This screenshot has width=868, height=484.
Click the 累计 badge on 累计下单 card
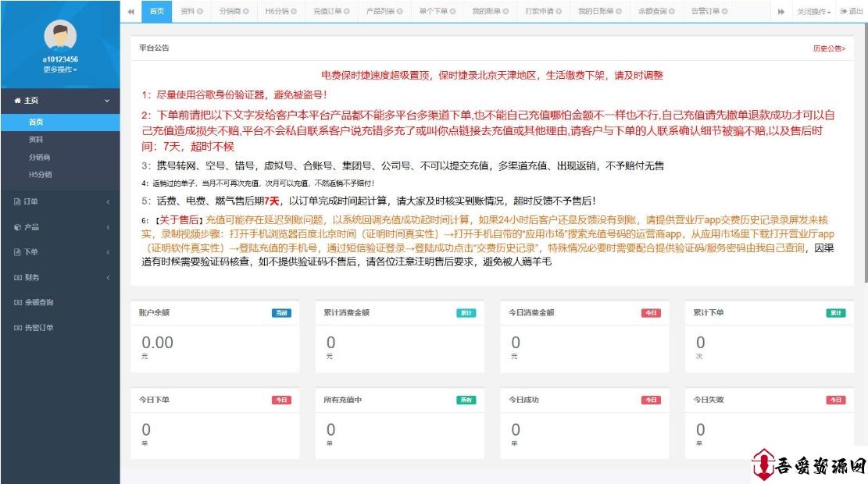tap(836, 313)
